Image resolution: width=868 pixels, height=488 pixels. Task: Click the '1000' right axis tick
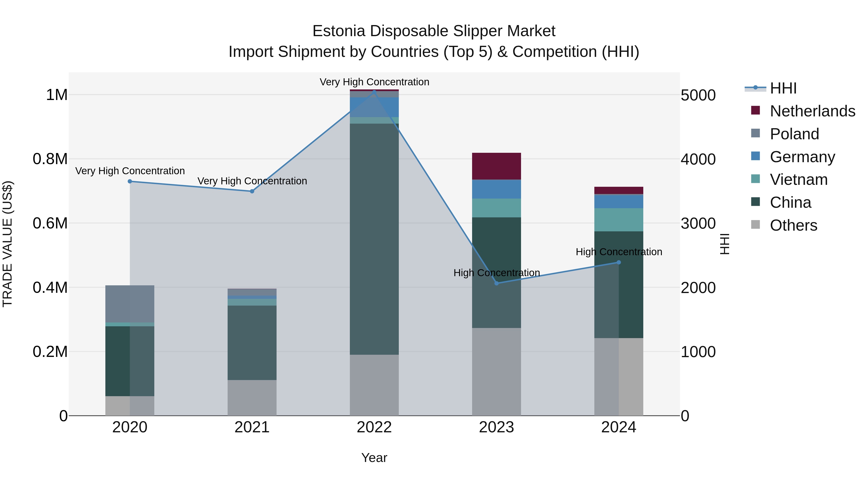(x=698, y=352)
